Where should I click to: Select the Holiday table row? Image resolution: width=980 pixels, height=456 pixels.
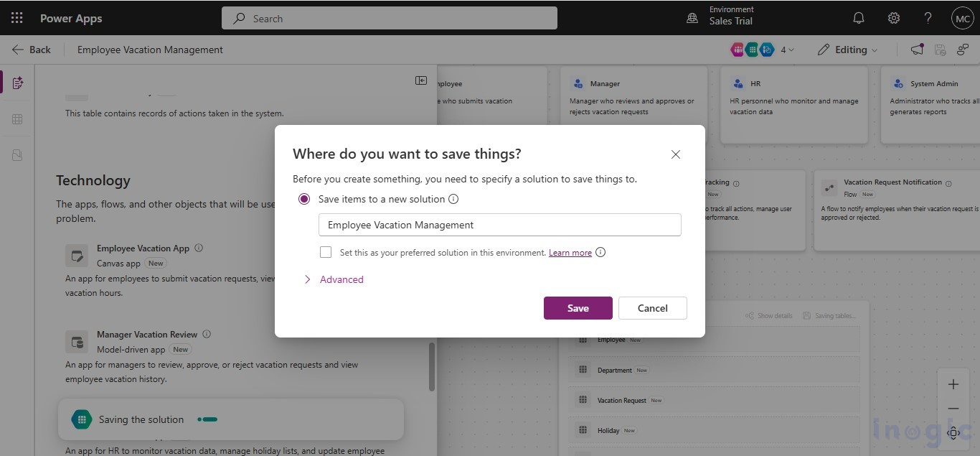[714, 430]
